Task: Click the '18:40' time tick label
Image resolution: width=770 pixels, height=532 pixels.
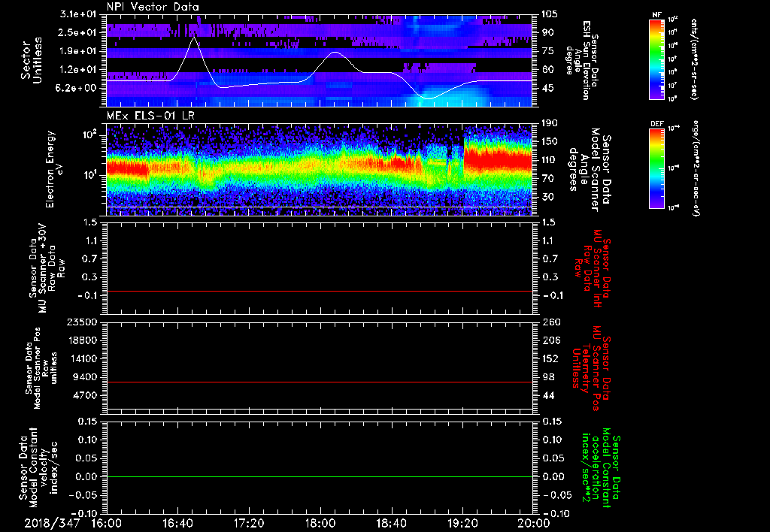Action: [x=391, y=524]
